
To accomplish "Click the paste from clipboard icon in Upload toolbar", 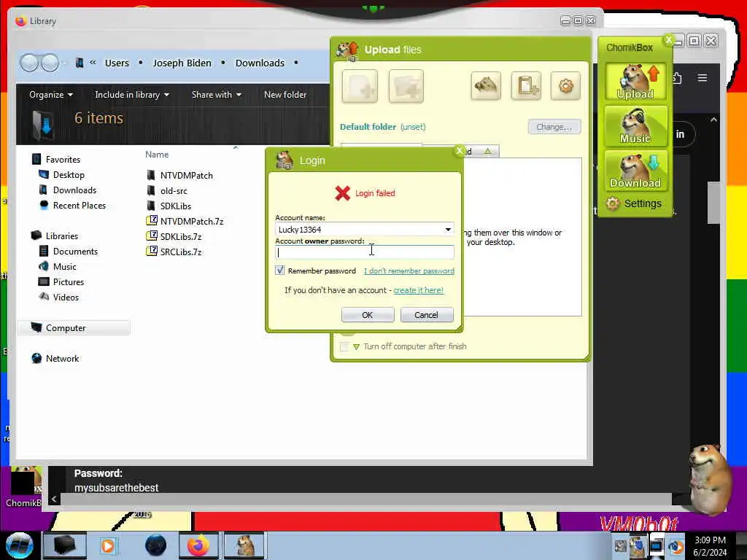I will point(526,86).
